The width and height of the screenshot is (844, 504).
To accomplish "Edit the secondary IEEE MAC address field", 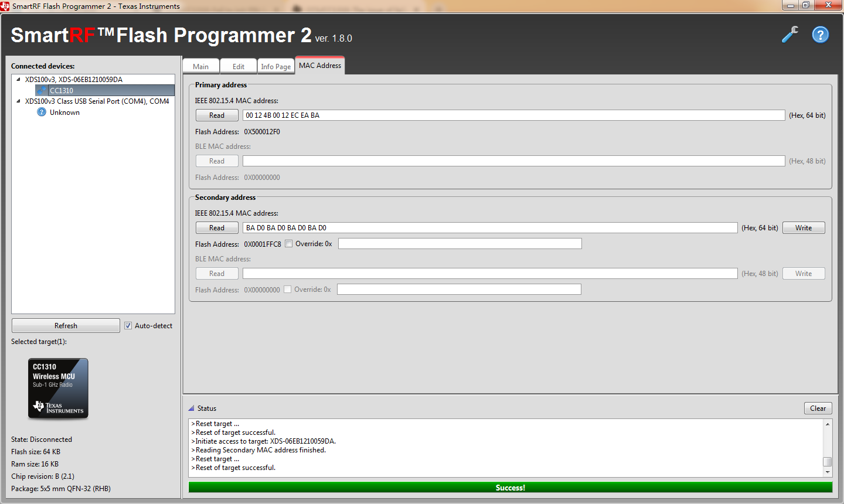I will 490,227.
